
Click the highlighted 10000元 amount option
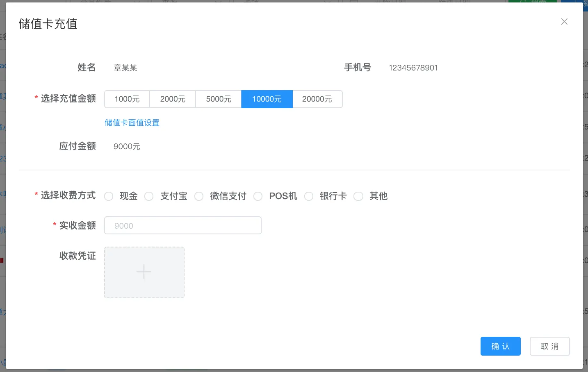pyautogui.click(x=267, y=99)
